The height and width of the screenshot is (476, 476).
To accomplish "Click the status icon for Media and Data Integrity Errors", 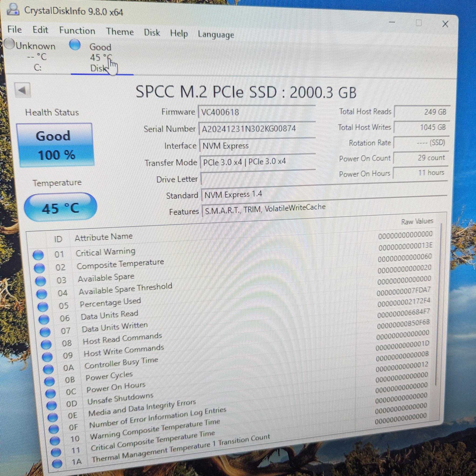I will click(53, 417).
